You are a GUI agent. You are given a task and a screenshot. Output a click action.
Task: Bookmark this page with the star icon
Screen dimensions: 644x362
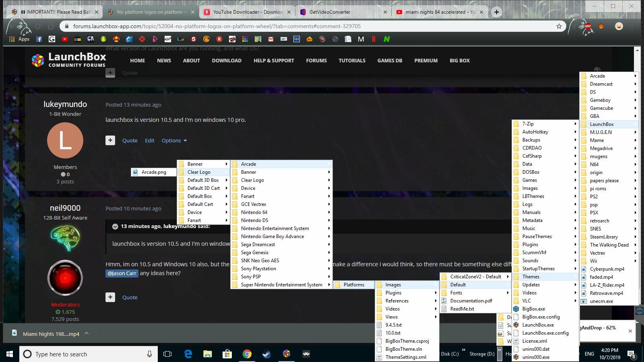point(559,26)
